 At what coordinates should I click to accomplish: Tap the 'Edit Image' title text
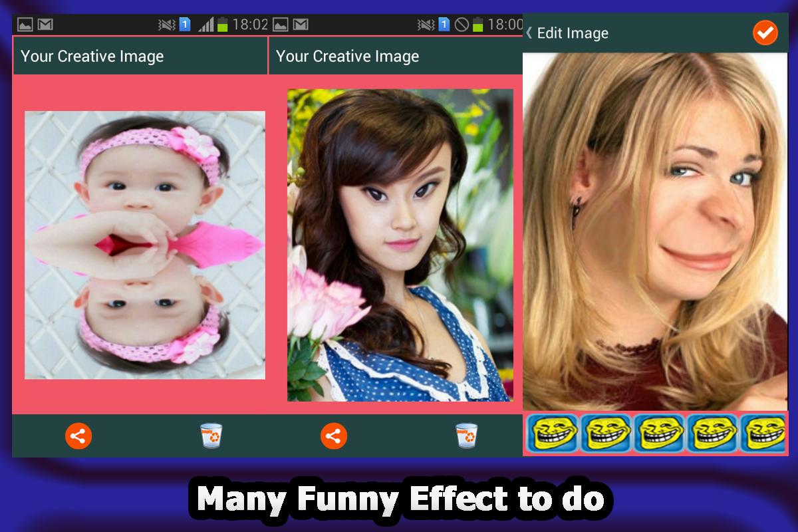point(573,33)
